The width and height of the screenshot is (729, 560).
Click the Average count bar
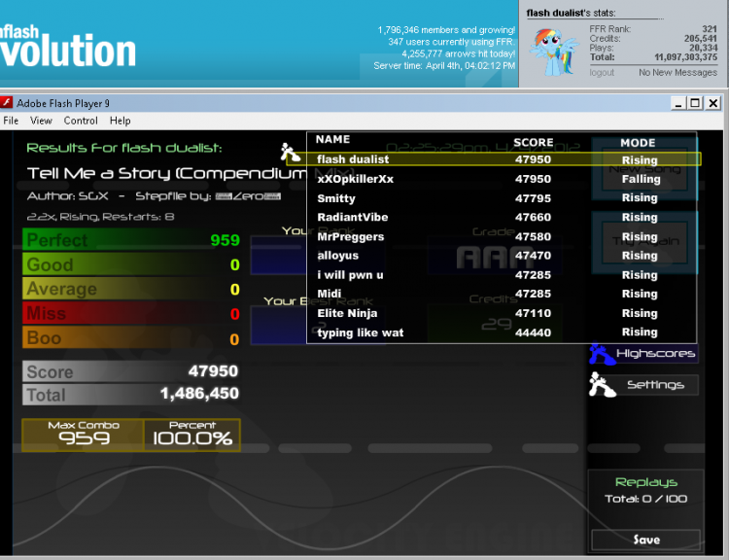(131, 290)
